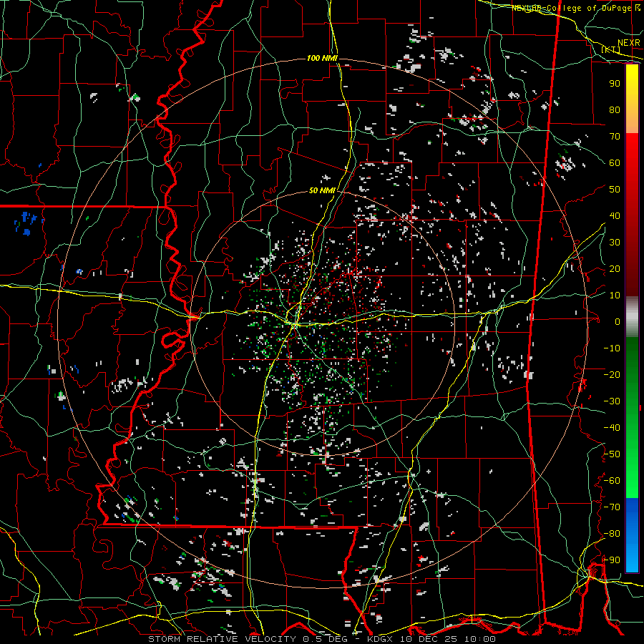Click the -60 value on the velocity scale
This screenshot has width=644, height=644.
(612, 481)
